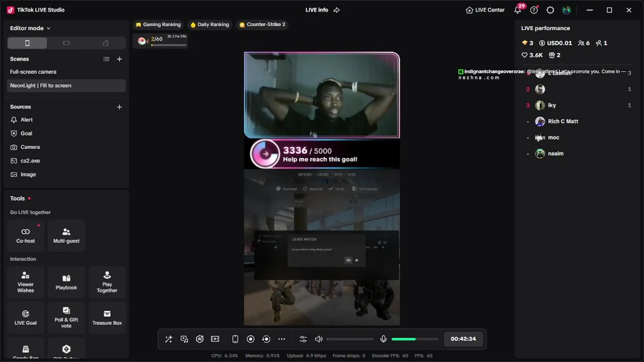Adjust the speaker volume slider
Viewport: 644px width, 362px height.
[350, 339]
